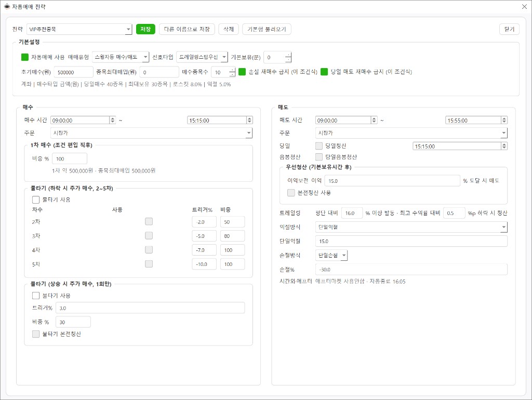Image resolution: width=532 pixels, height=400 pixels.
Task: Click 매수 시간 end 15:15:00 spinner arrows
Action: pos(249,120)
